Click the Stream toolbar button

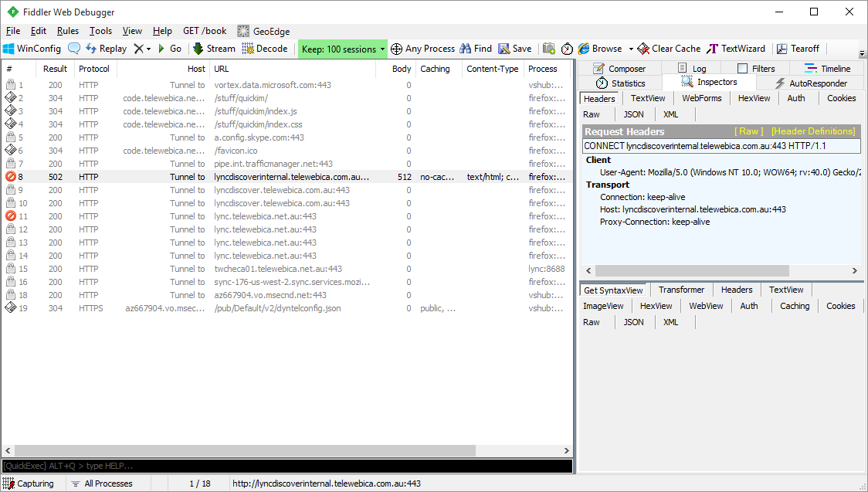[x=214, y=49]
